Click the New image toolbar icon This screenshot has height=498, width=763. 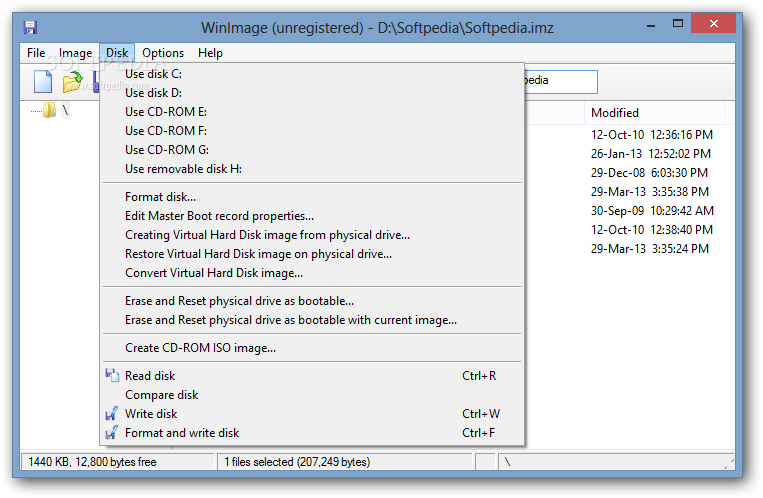pos(43,81)
